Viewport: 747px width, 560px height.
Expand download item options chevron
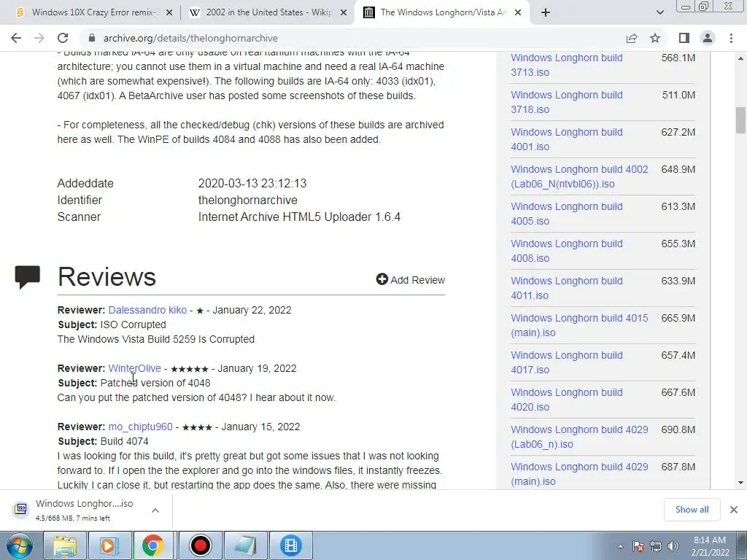155,510
